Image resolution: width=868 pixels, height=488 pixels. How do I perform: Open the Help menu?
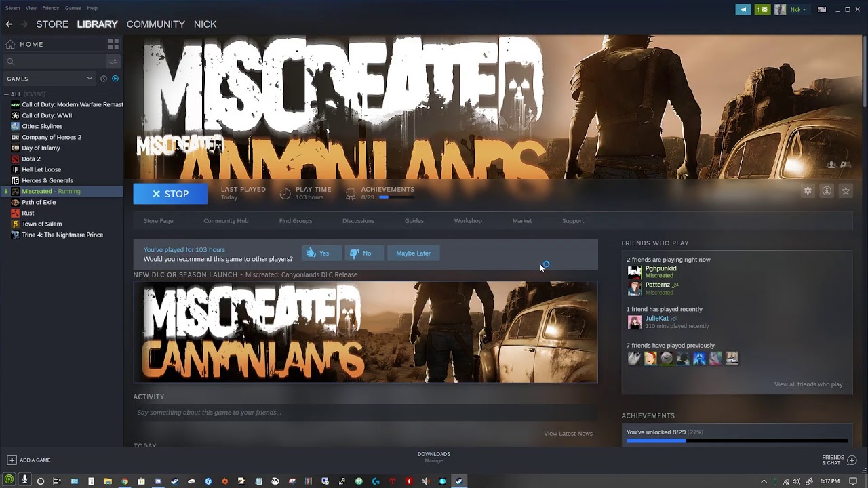coord(92,8)
